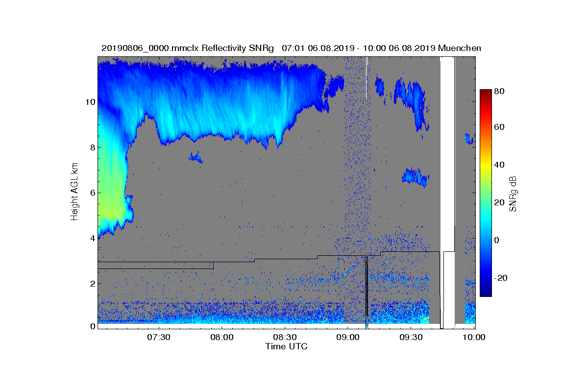
Task: Click the height axis tick label 4
Action: (92, 238)
